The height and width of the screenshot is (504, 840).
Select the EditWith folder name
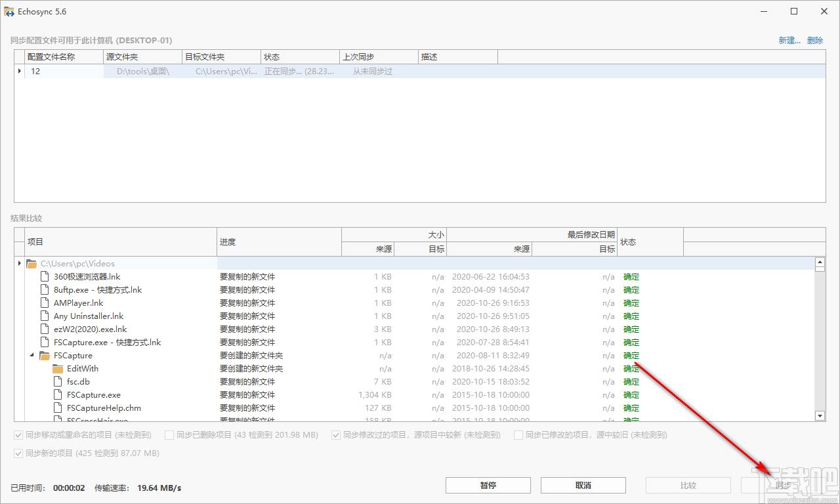pyautogui.click(x=83, y=369)
